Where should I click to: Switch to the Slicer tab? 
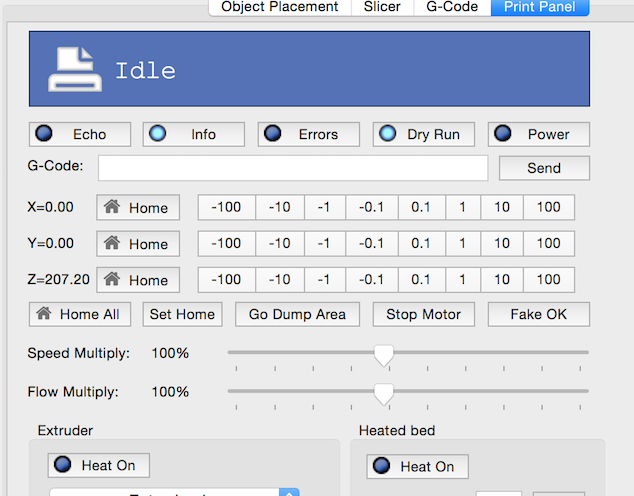[382, 7]
